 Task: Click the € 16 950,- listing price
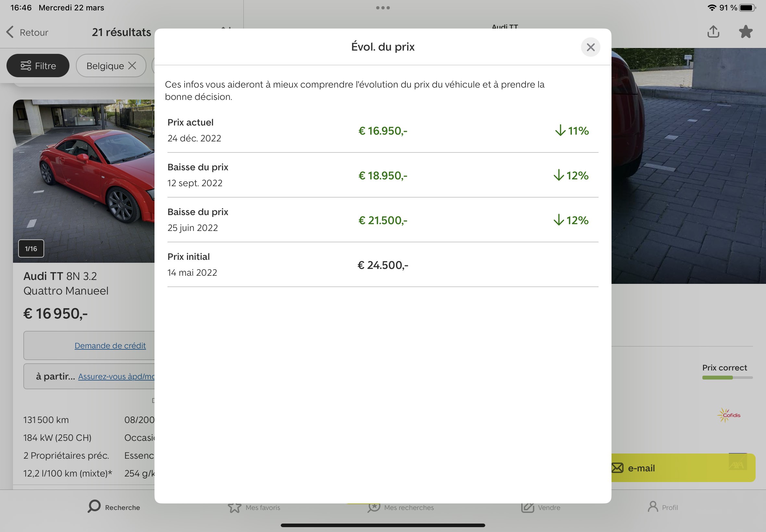pos(56,313)
